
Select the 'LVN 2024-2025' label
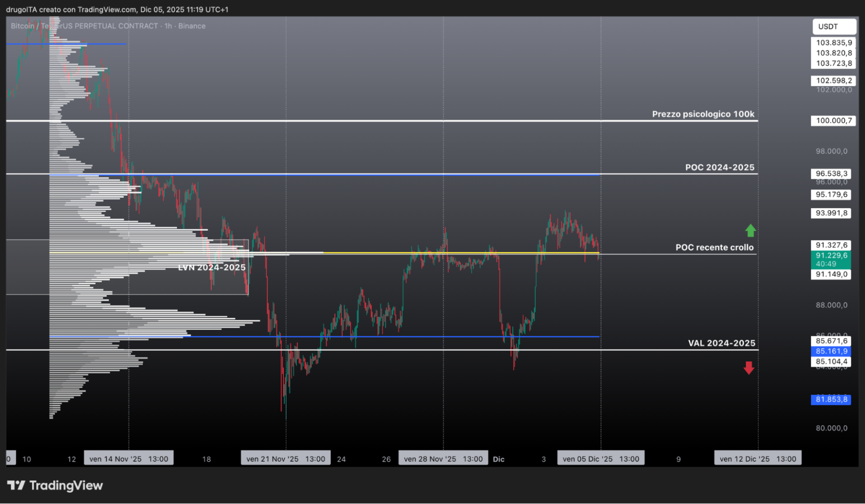coord(212,268)
